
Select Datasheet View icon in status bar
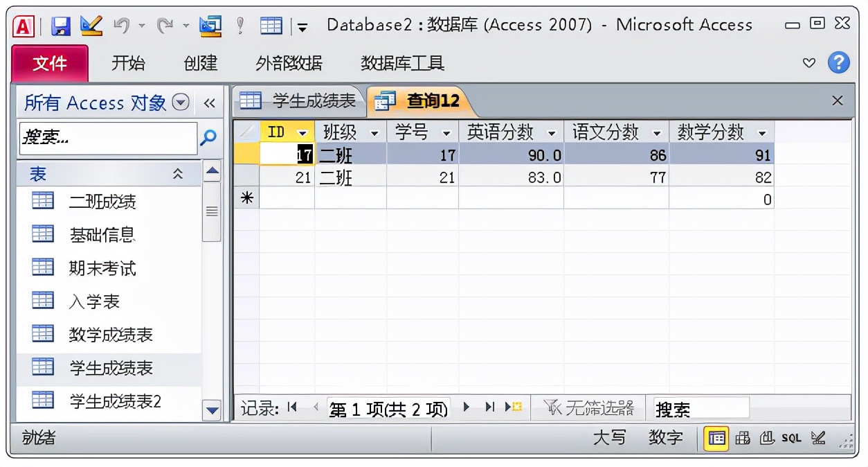717,438
